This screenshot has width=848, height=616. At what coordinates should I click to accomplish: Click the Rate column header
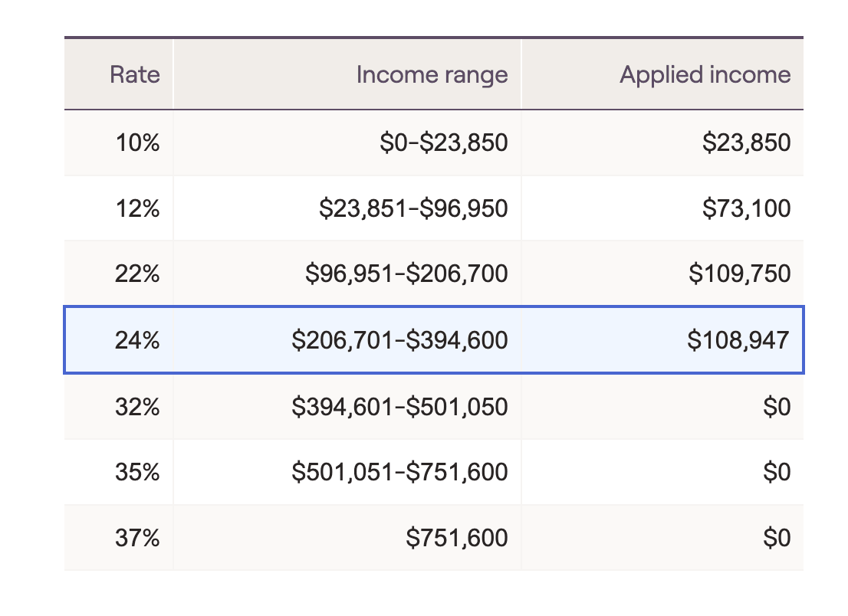click(x=135, y=74)
